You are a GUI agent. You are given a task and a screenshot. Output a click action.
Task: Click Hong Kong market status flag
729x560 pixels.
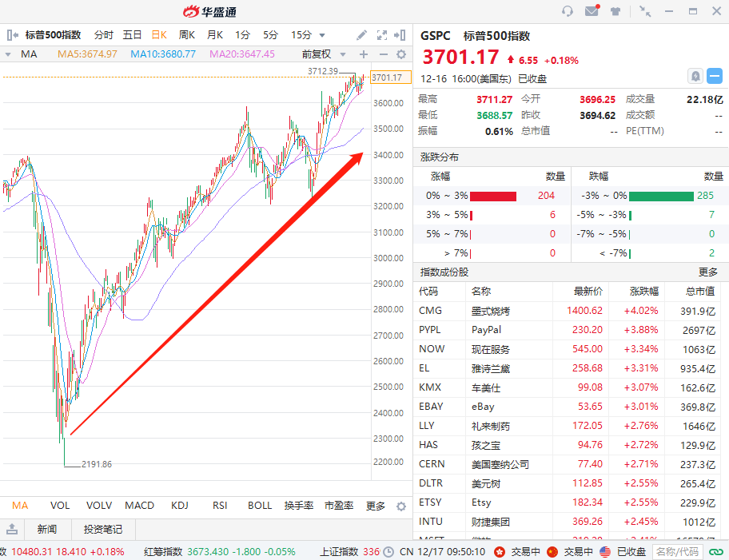point(500,552)
